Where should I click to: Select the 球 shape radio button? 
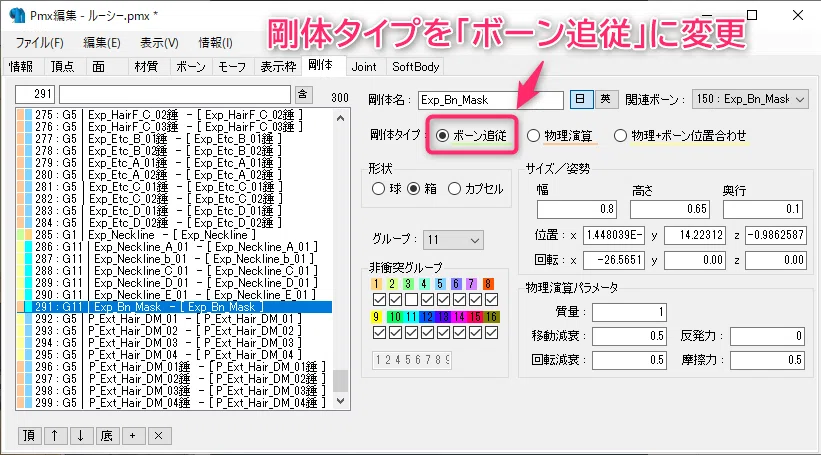386,188
